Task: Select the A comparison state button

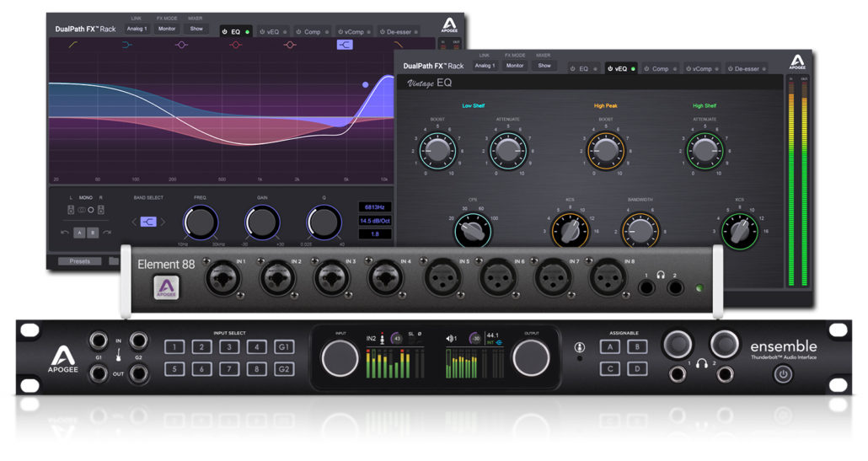Action: (x=79, y=233)
